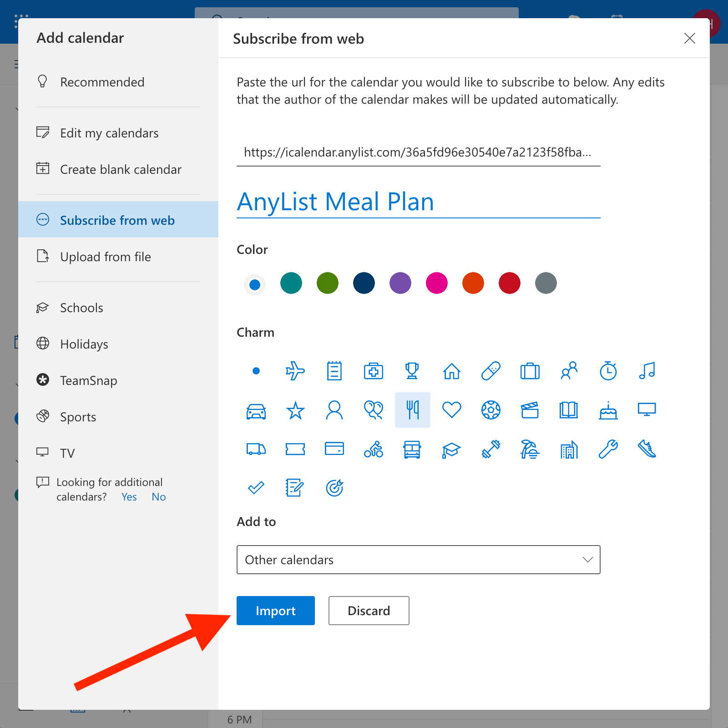Select the dumbbell charm icon
This screenshot has width=728, height=728.
point(490,449)
